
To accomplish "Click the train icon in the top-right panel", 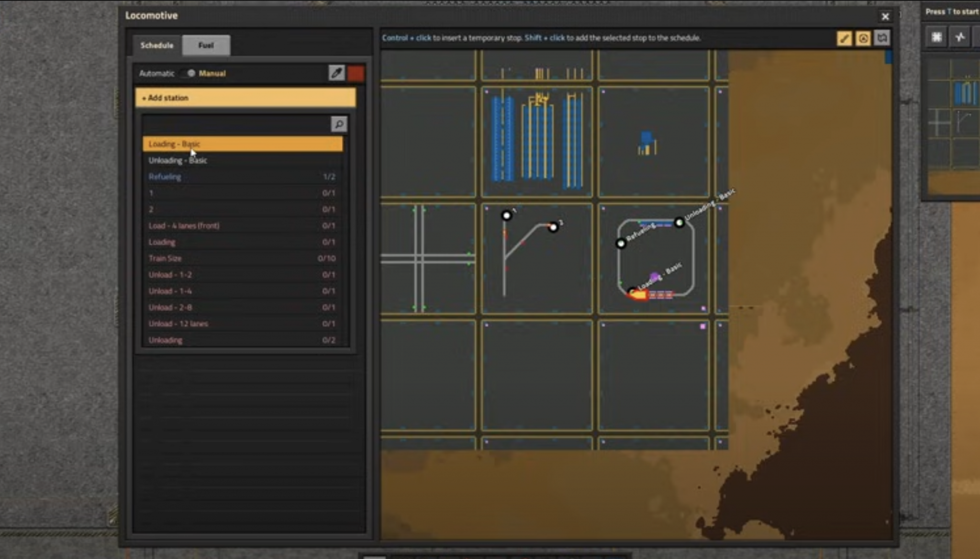I will pos(959,36).
